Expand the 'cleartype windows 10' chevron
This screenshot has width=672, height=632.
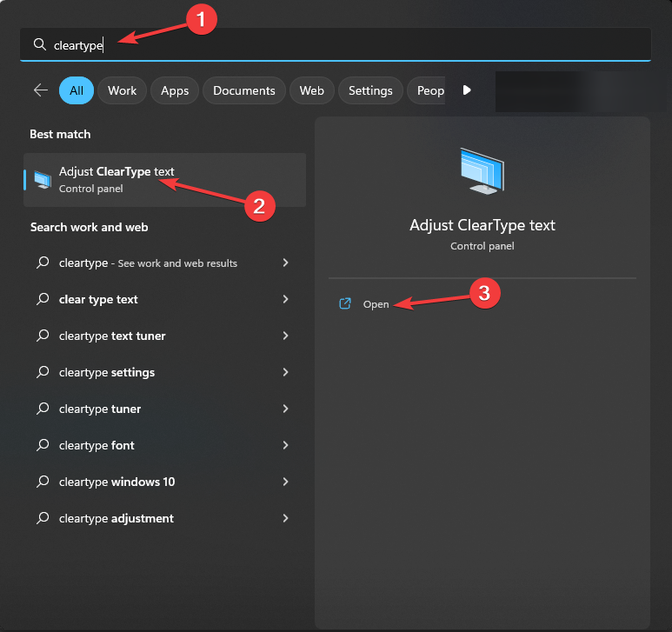pyautogui.click(x=285, y=482)
